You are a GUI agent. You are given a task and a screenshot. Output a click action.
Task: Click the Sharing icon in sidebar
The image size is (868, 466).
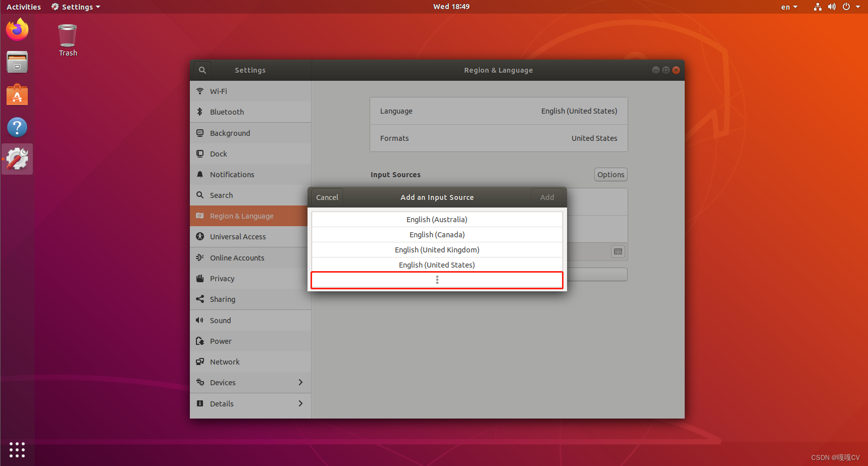(200, 299)
